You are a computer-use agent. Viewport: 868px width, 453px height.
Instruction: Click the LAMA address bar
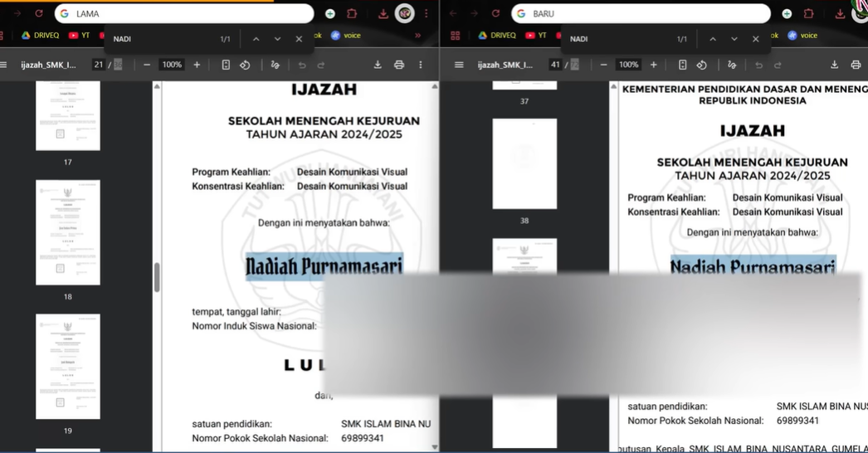tap(183, 13)
